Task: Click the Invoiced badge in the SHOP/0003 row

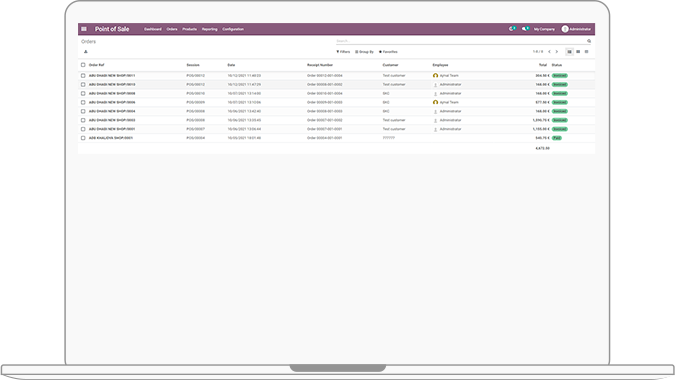Action: (x=560, y=120)
